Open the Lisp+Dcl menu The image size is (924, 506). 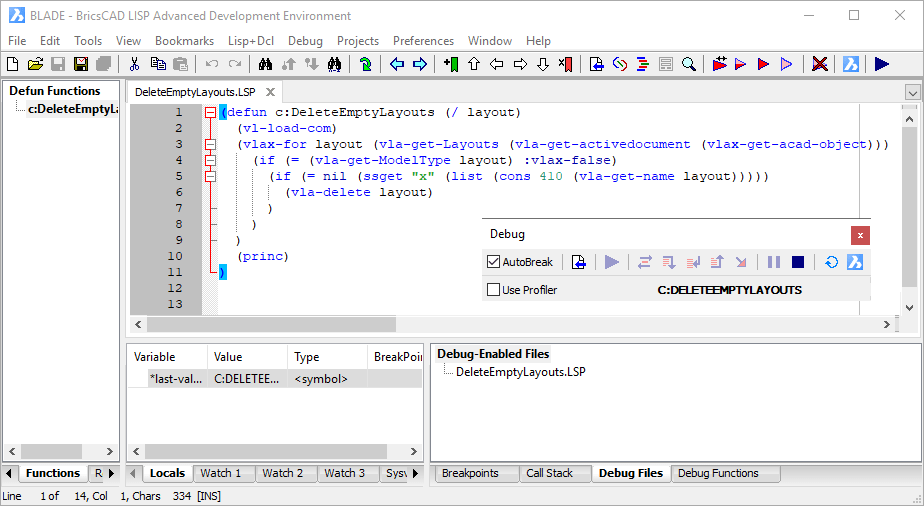(251, 41)
